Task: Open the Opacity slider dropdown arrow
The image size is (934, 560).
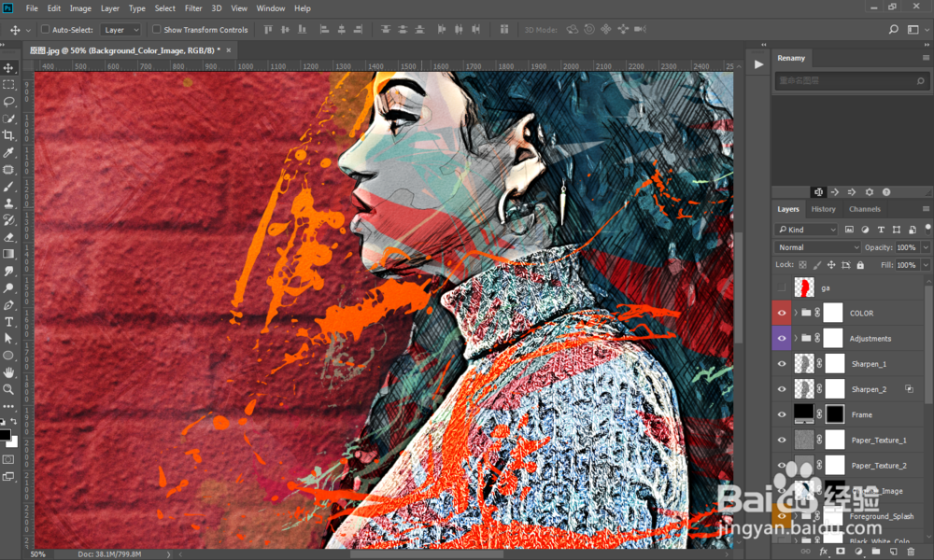Action: [x=926, y=247]
